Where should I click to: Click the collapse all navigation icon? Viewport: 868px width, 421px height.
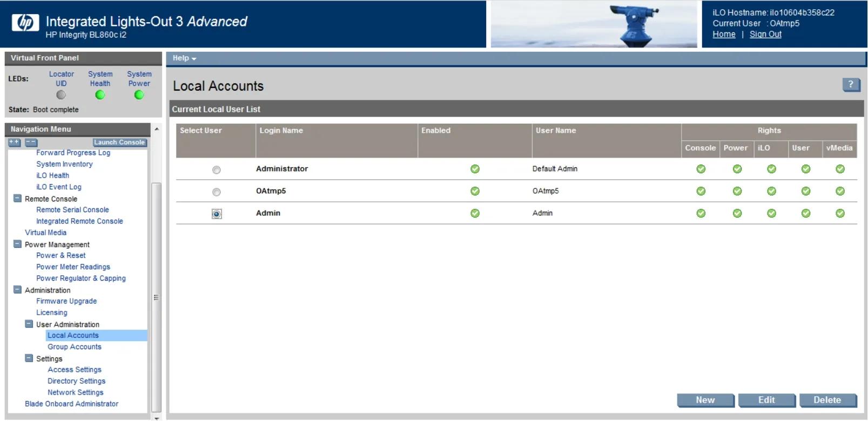click(x=31, y=142)
